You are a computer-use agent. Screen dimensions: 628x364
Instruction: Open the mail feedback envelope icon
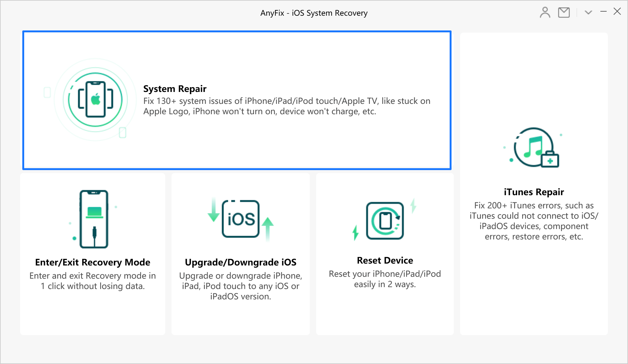click(x=564, y=13)
